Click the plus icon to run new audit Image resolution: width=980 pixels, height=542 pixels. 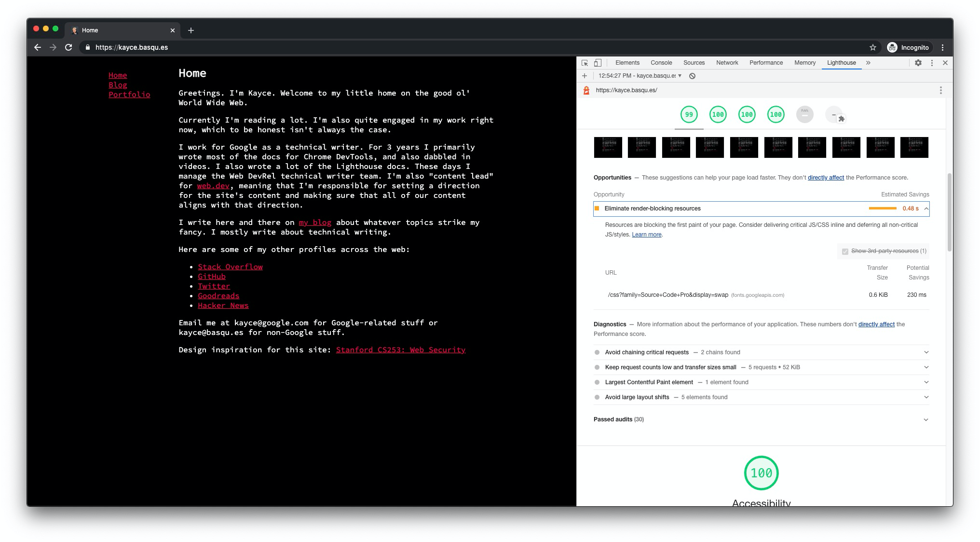[584, 76]
